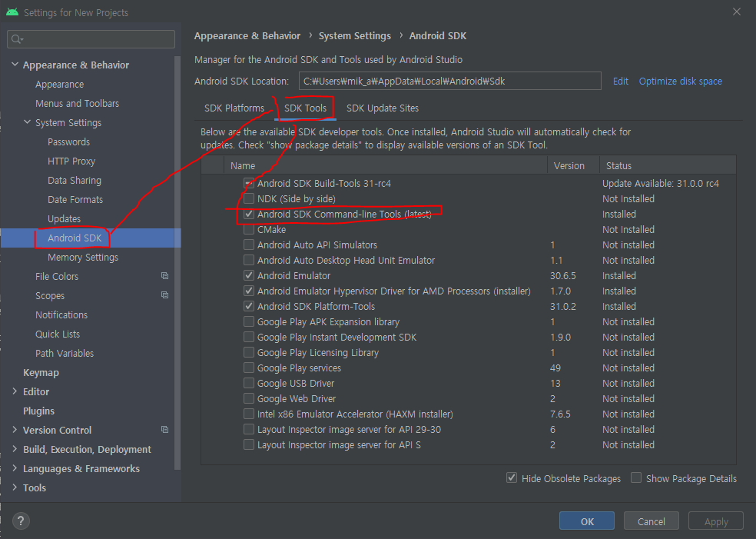Click the Android Studio logo in title bar

click(x=12, y=12)
